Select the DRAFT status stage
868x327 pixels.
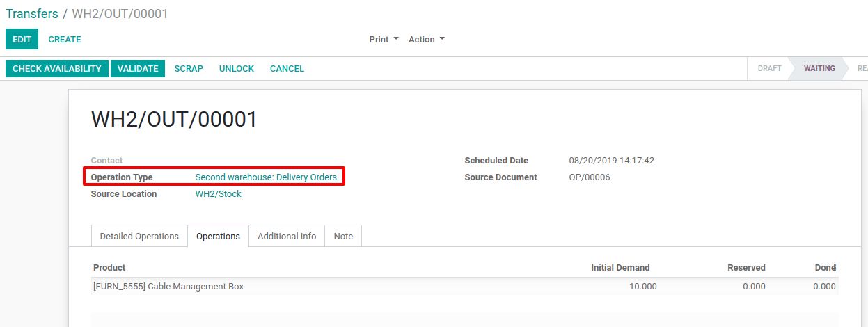point(769,69)
